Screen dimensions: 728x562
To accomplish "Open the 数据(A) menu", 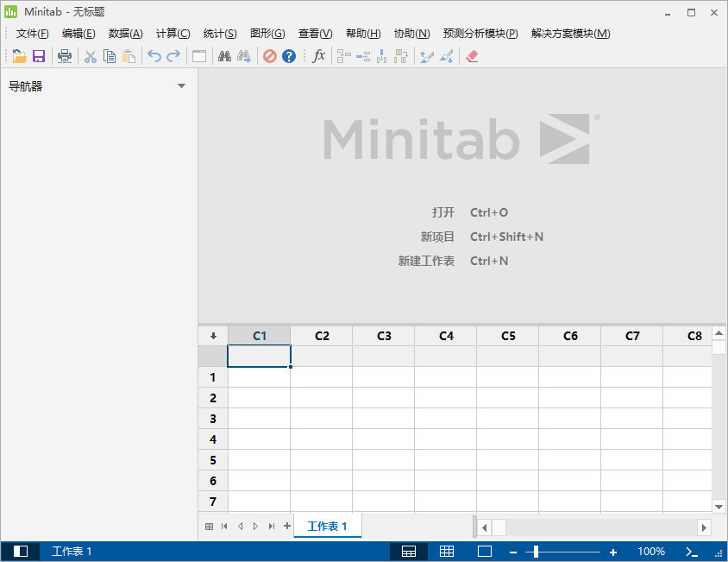I will pyautogui.click(x=125, y=34).
